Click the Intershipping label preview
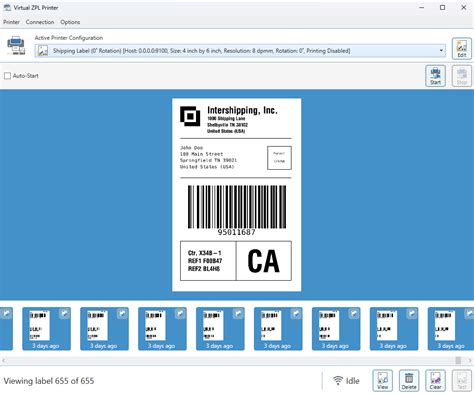The width and height of the screenshot is (474, 394). coord(237,195)
